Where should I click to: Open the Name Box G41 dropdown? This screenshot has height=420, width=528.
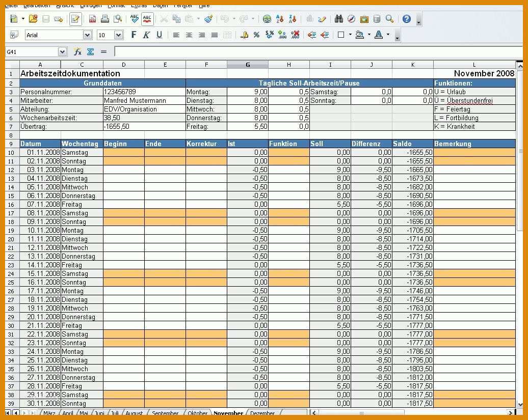62,52
